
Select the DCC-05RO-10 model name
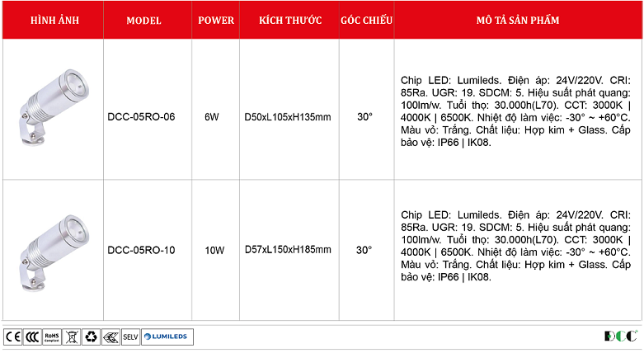tap(141, 250)
